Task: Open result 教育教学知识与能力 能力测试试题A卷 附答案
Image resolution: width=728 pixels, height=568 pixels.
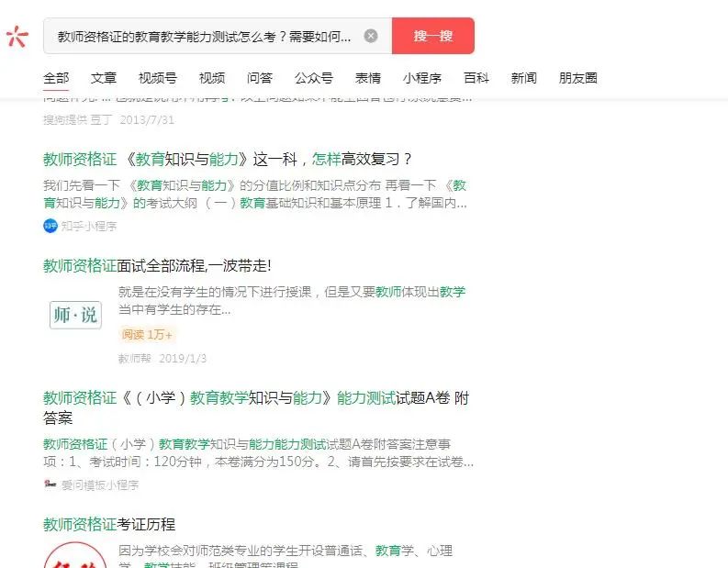Action: [256, 408]
